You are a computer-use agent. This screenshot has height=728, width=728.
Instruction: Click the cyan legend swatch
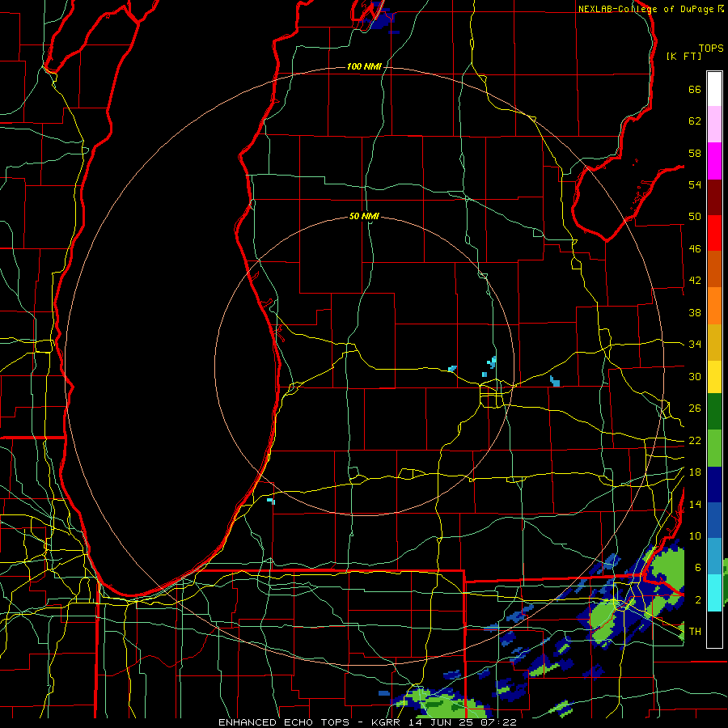714,593
